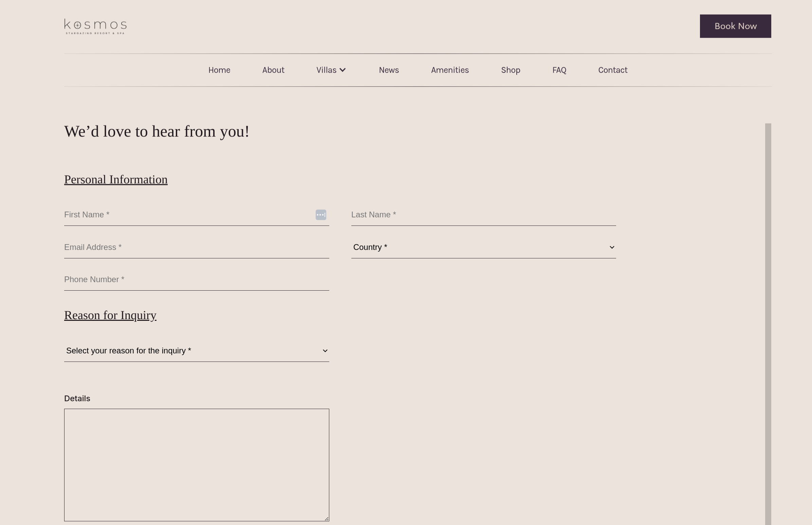
Task: Select the Email Address field
Action: tap(197, 248)
